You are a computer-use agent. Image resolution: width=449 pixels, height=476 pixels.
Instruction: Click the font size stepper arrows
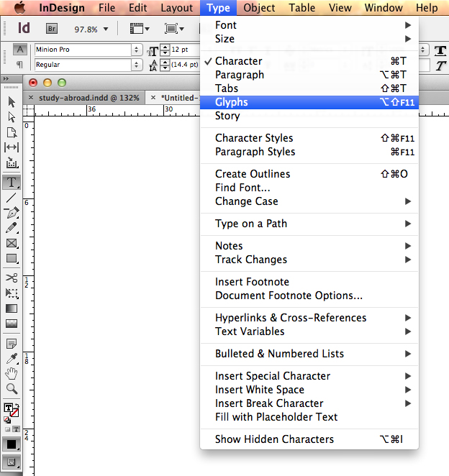point(165,50)
